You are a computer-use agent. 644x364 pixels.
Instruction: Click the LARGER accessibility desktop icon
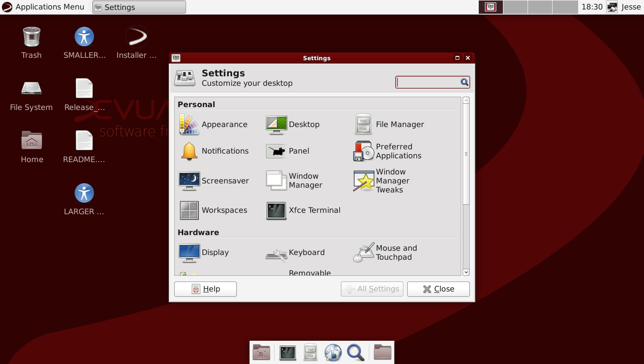[x=84, y=193]
